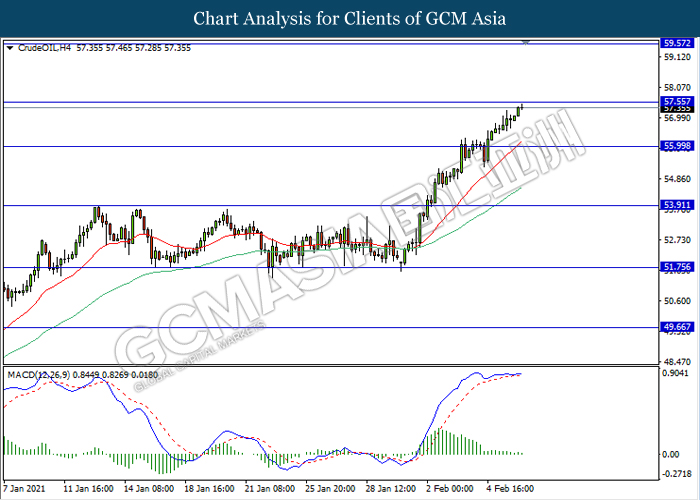Viewport: 700px width, 500px height.
Task: Click the 21 Jan 08:00 time label
Action: [270, 489]
